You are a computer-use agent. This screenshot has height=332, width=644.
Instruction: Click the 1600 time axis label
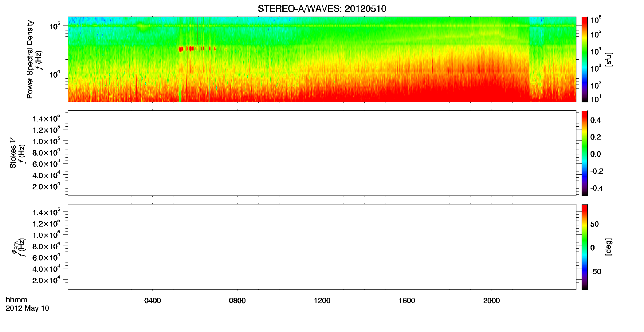pyautogui.click(x=407, y=301)
